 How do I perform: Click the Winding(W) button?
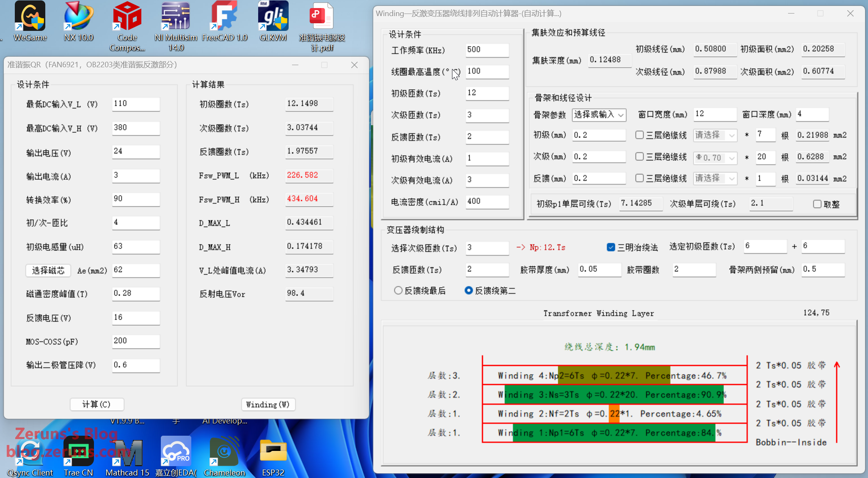pyautogui.click(x=268, y=404)
